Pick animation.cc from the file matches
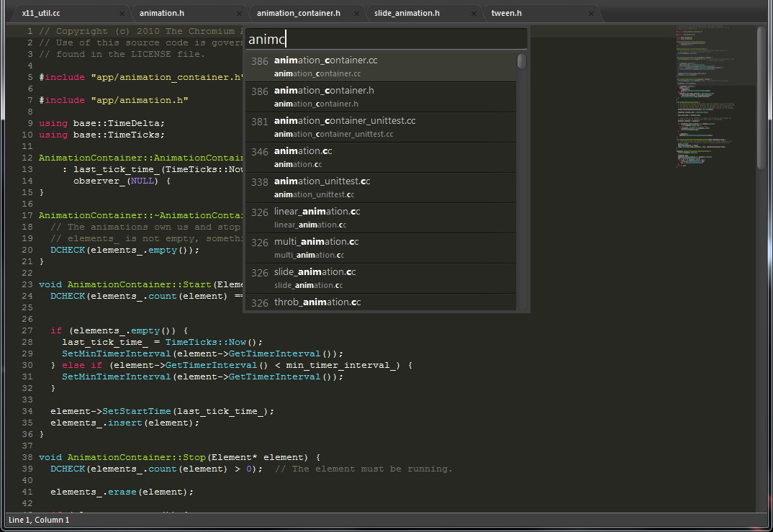 [380, 158]
